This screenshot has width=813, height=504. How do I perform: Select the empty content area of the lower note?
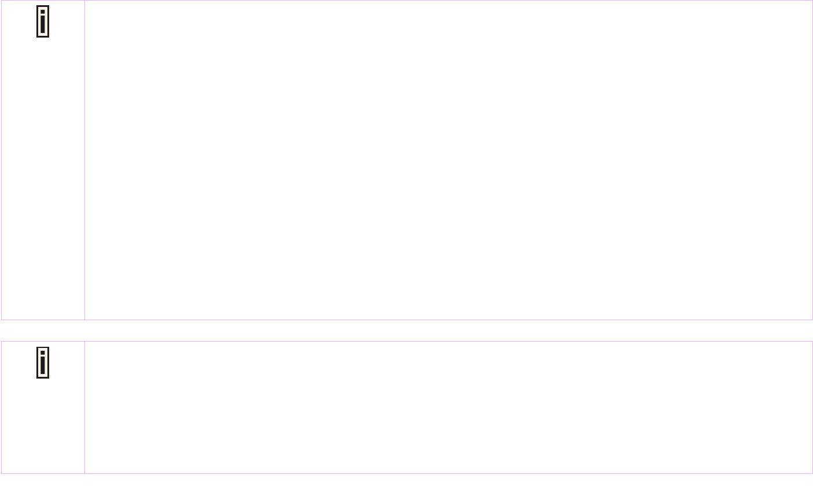(x=449, y=407)
